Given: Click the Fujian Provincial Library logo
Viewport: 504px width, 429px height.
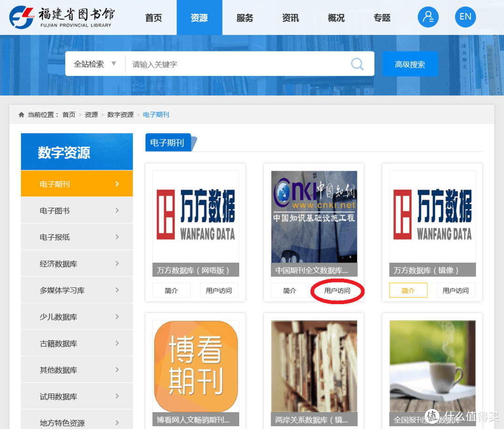Looking at the screenshot, I should click(62, 17).
